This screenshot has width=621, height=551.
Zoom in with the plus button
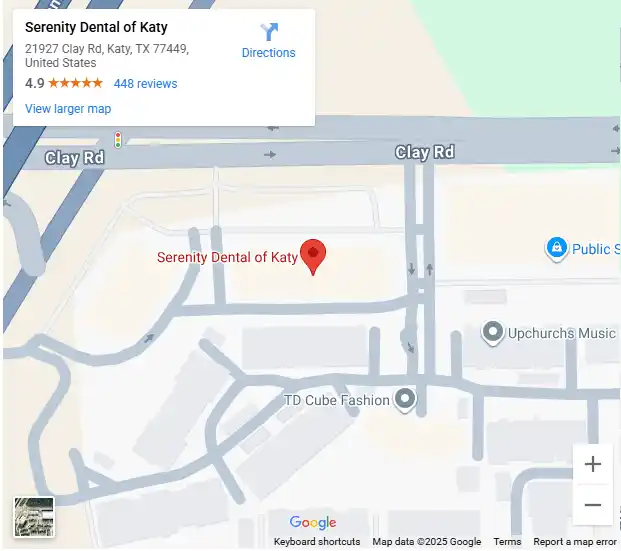click(x=592, y=464)
